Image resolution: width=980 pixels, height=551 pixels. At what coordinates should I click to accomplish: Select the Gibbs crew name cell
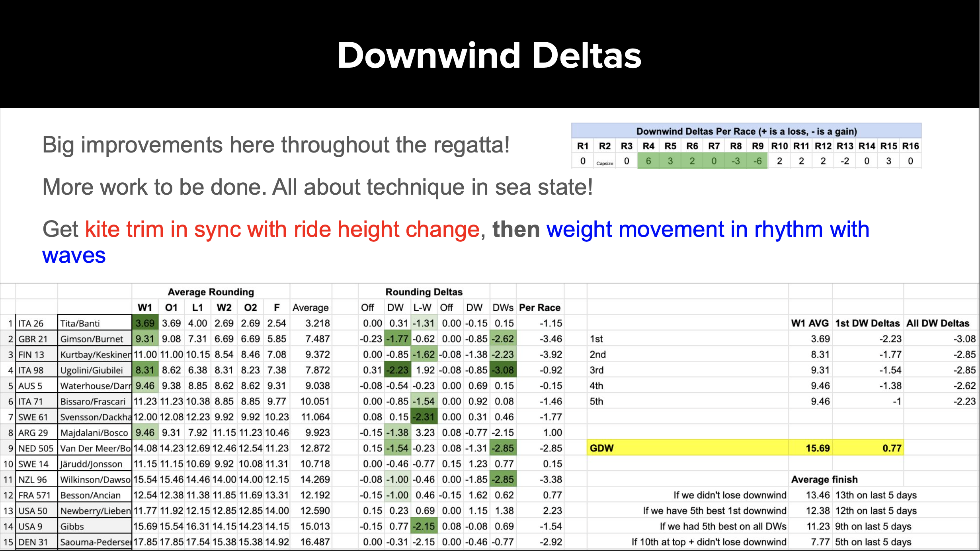95,526
